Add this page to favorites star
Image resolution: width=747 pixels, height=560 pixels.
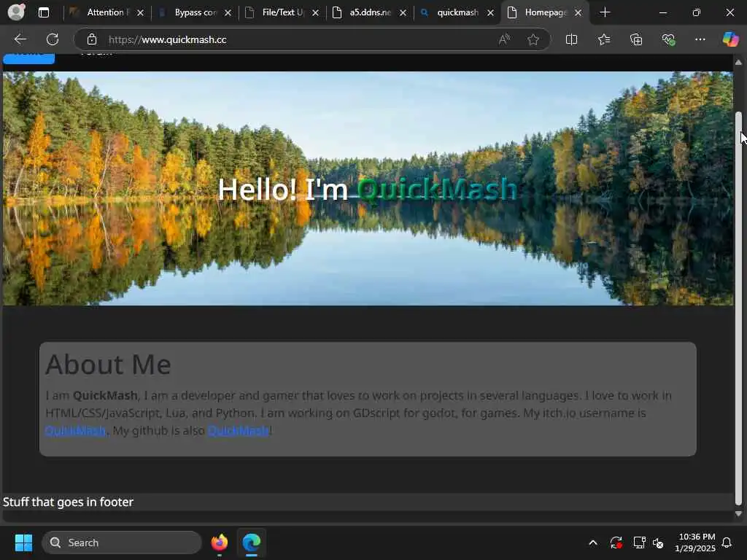(533, 39)
